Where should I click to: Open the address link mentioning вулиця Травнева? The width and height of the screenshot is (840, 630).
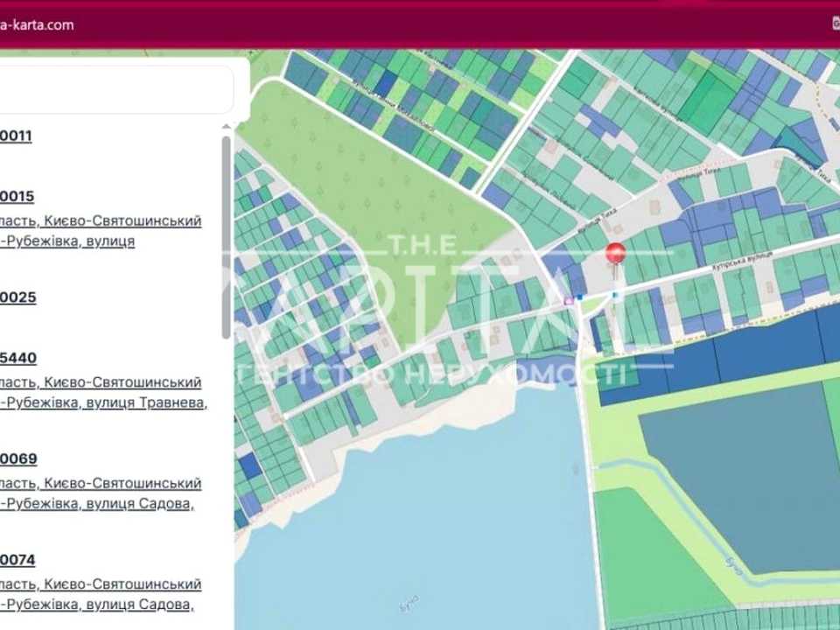[x=103, y=392]
